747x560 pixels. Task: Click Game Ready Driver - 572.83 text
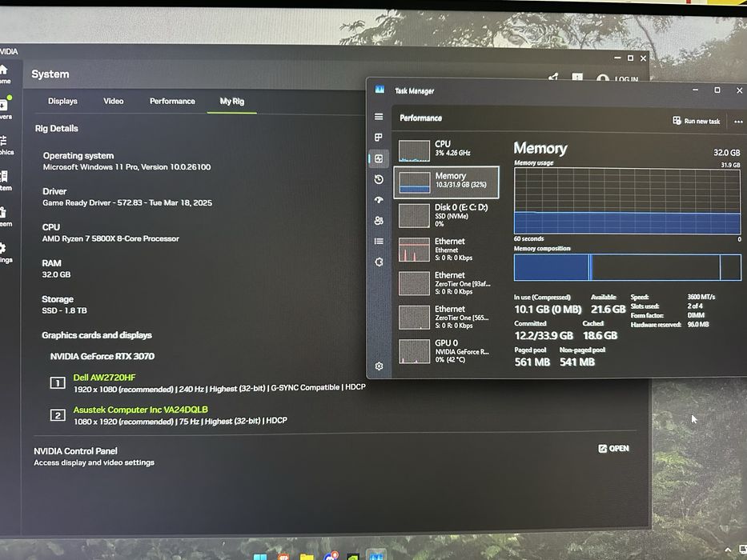(x=127, y=202)
